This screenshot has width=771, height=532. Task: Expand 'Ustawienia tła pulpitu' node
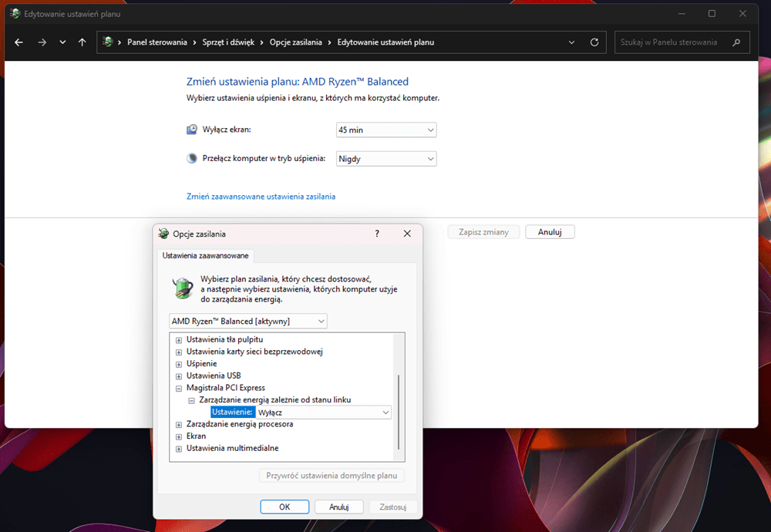[179, 340]
